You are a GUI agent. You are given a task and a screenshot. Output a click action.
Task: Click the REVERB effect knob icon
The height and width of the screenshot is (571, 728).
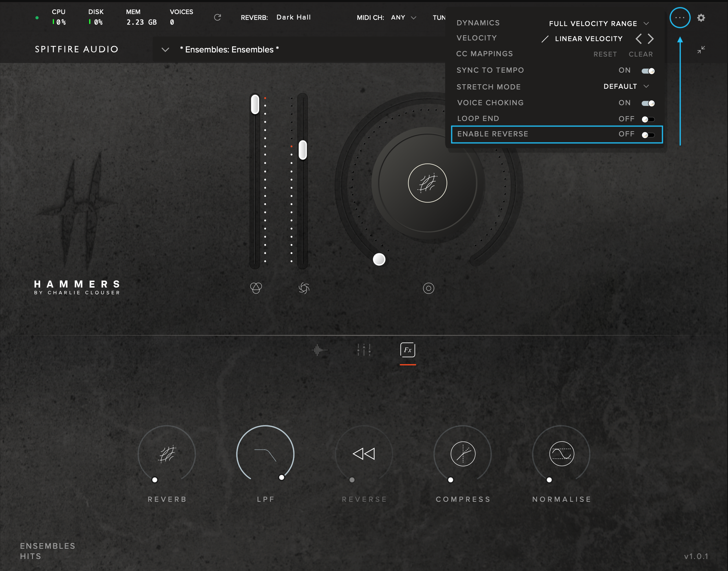click(167, 454)
